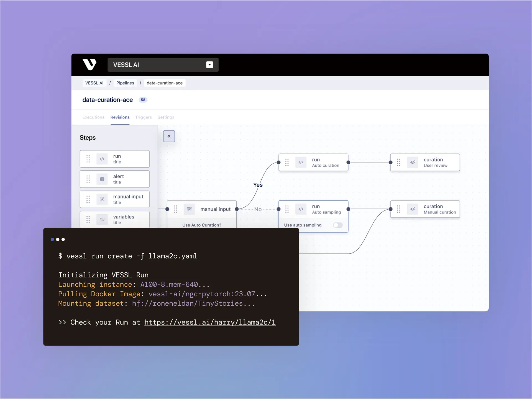Enable the Use auto sampling toggle
Image resolution: width=532 pixels, height=399 pixels.
[338, 225]
